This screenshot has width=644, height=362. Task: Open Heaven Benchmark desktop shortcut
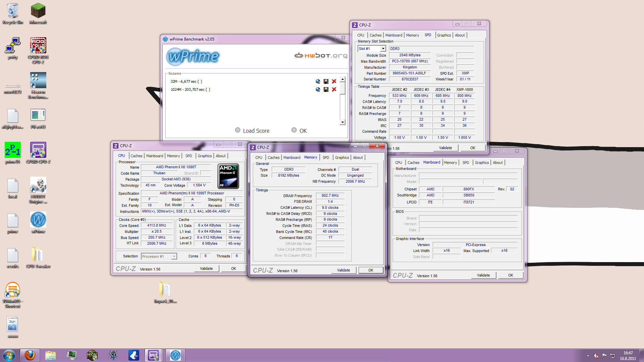click(x=38, y=85)
